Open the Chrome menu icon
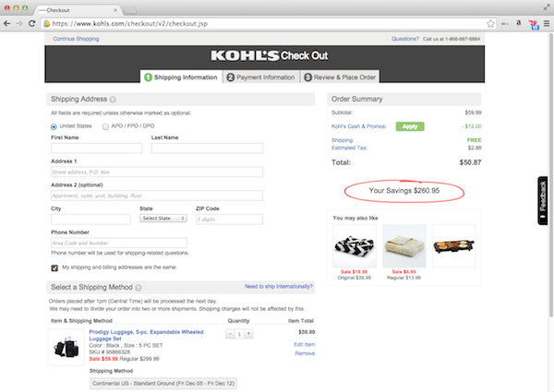 [x=547, y=24]
